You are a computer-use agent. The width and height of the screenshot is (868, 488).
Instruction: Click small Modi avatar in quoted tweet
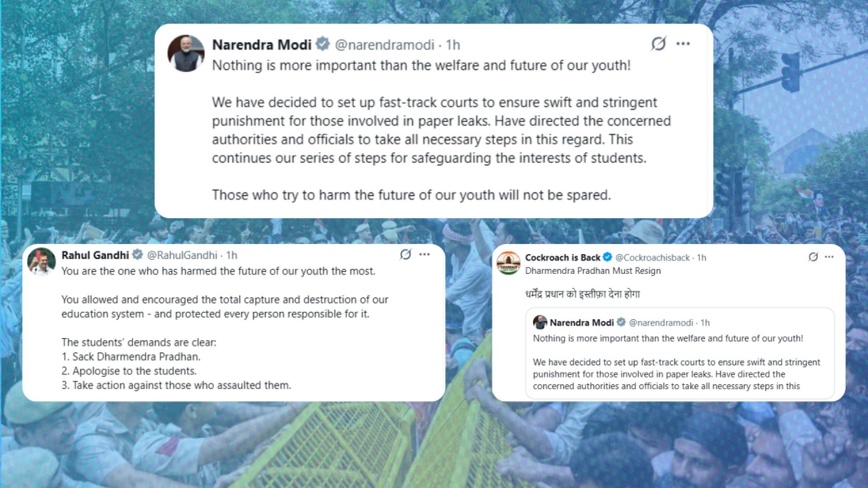click(x=540, y=323)
